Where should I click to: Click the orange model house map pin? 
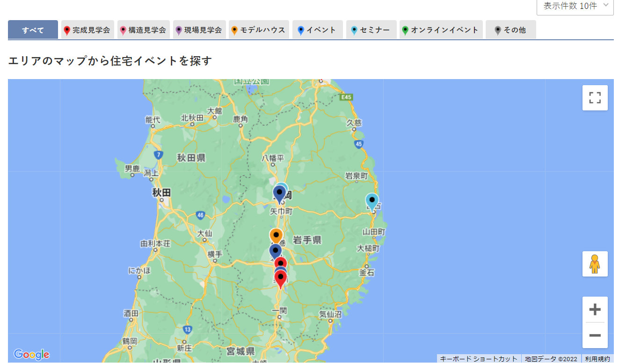coord(276,235)
